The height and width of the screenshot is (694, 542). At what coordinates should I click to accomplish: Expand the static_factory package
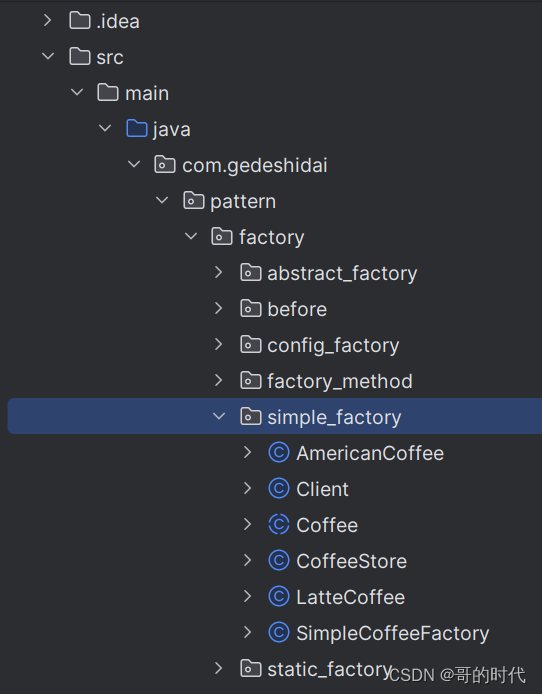tap(219, 668)
